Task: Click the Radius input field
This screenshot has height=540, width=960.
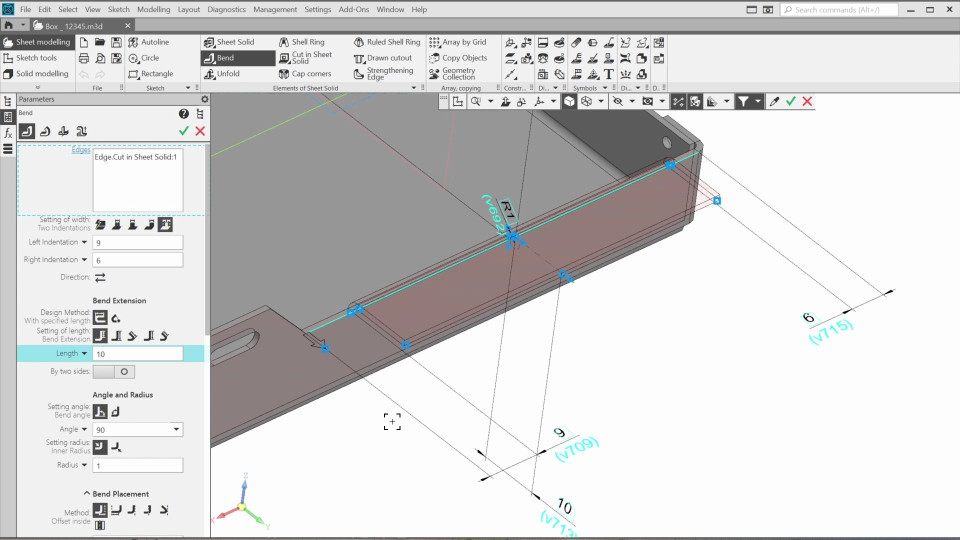Action: [137, 465]
